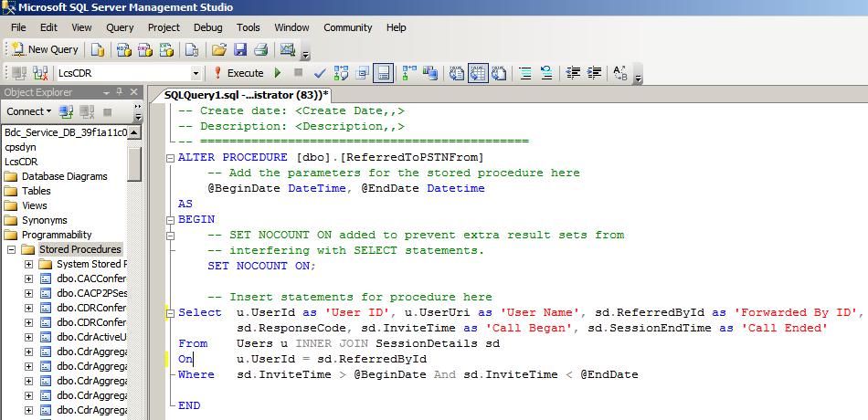Click Object Explorer auto-hide pin icon
The height and width of the screenshot is (420, 868).
click(120, 92)
